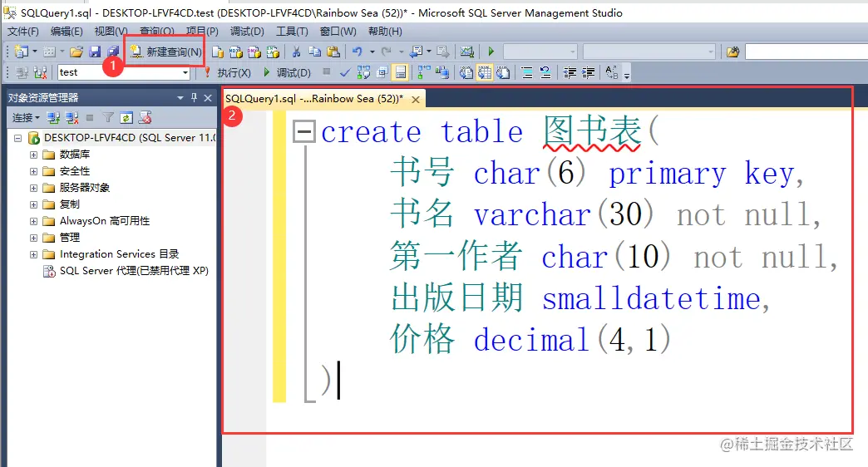Click the Change Connection icon
868x467 pixels.
[x=40, y=72]
